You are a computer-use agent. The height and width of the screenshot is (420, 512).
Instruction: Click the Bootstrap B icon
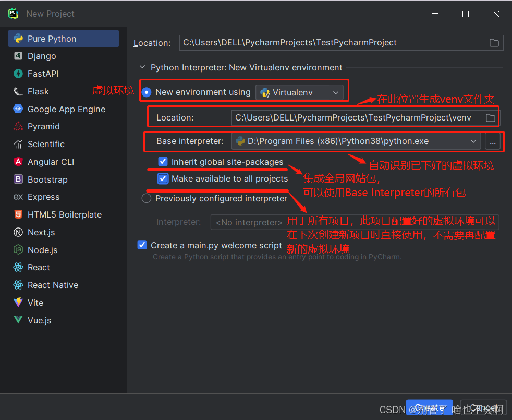(x=18, y=179)
